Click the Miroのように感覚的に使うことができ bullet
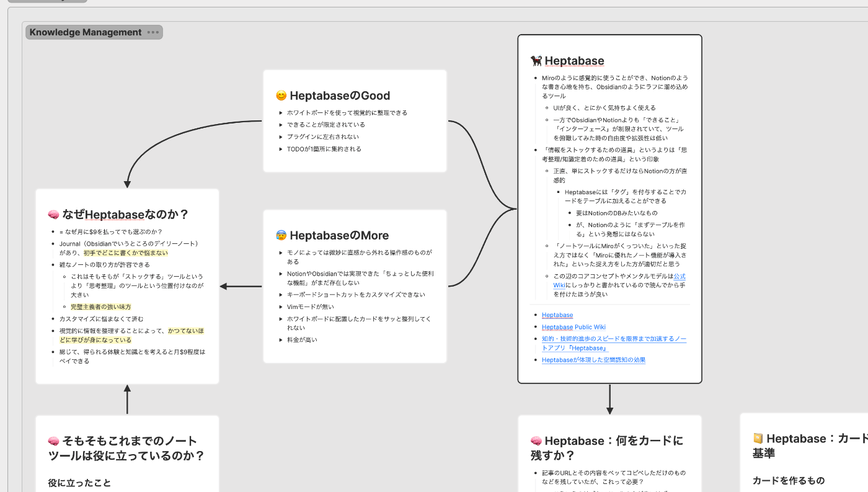This screenshot has height=492, width=868. (614, 87)
